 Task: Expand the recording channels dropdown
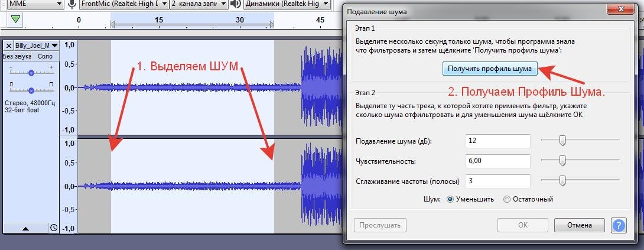(197, 4)
